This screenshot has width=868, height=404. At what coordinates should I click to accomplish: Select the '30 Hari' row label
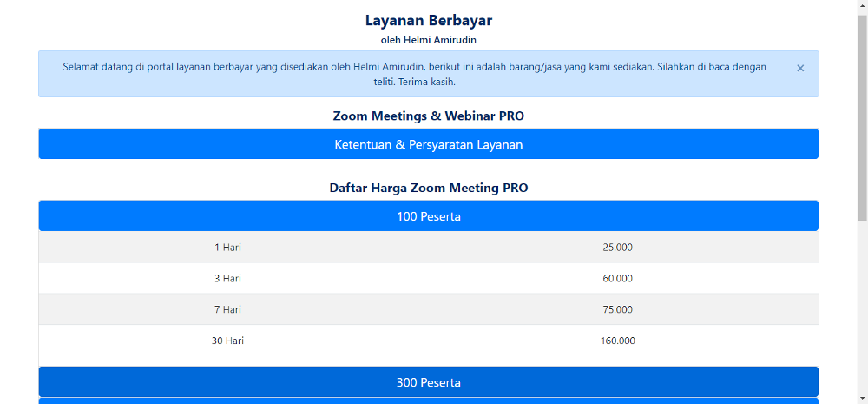[227, 341]
